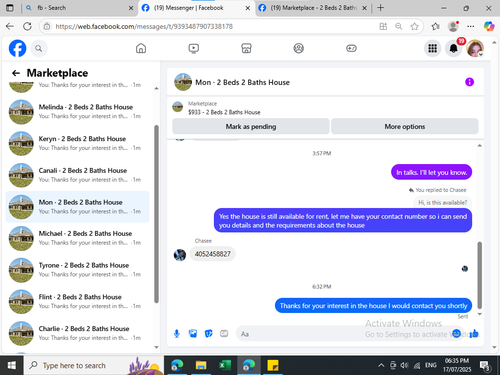This screenshot has height=375, width=500.
Task: Click conversation list scroll down arrow
Action: (156, 347)
